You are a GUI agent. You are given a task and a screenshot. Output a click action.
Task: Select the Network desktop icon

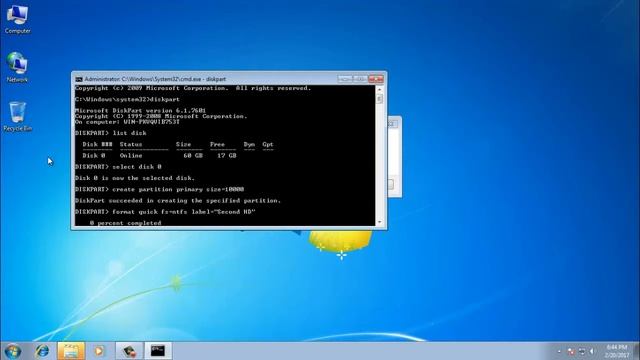[x=17, y=67]
